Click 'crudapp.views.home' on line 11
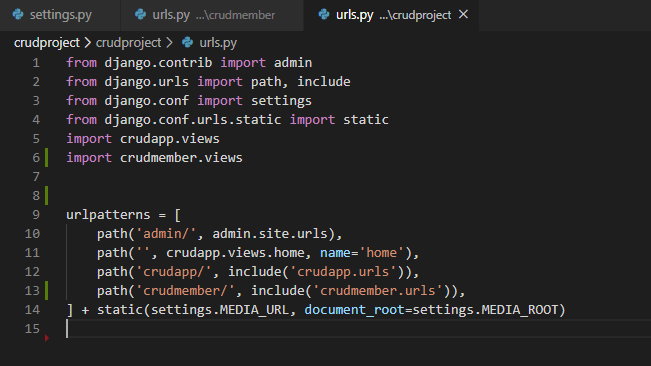Screen dimensions: 651x366 (235, 253)
